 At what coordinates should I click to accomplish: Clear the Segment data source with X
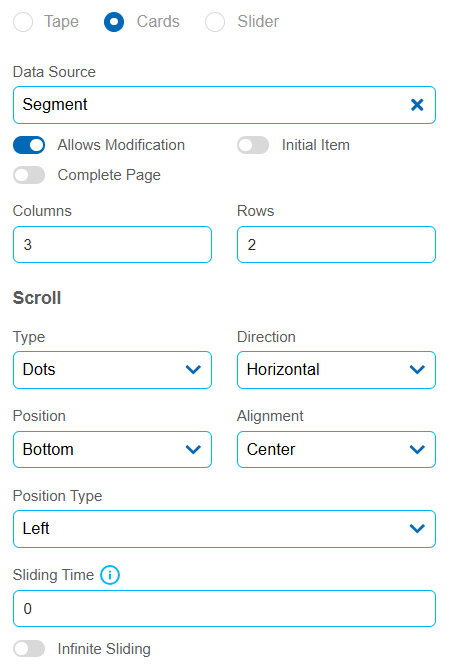pyautogui.click(x=417, y=105)
